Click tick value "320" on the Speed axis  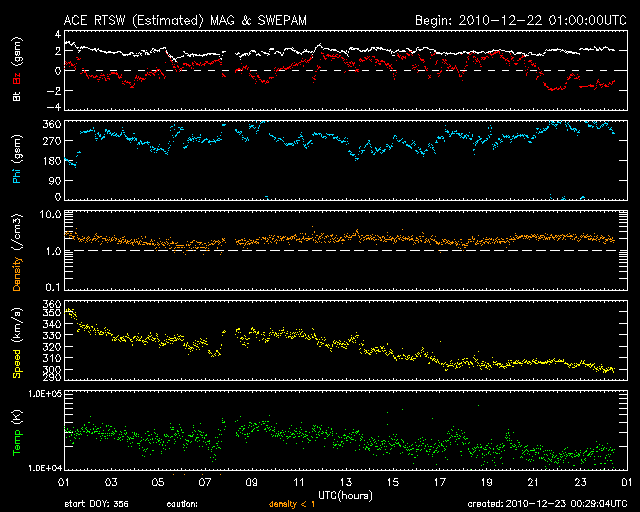(x=52, y=347)
